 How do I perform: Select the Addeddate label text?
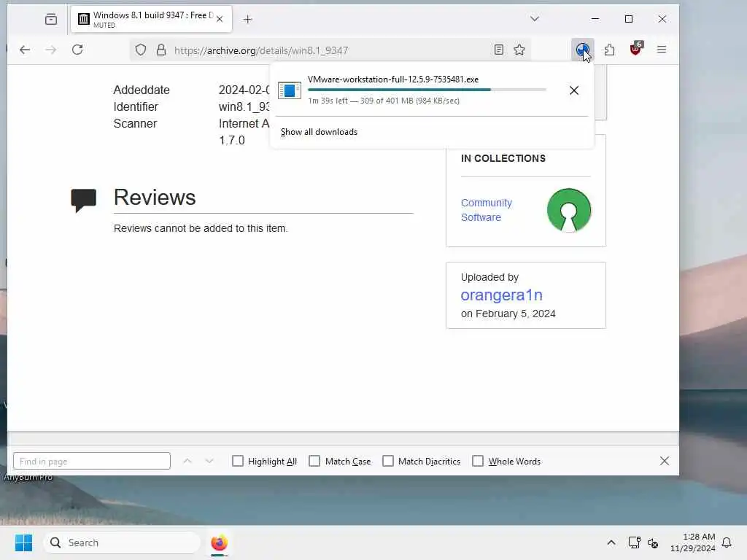pyautogui.click(x=142, y=90)
